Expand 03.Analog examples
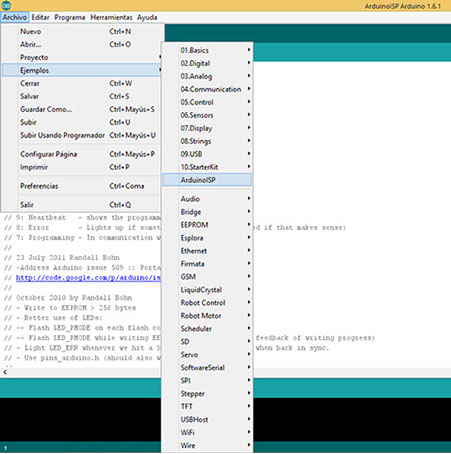 click(x=207, y=76)
